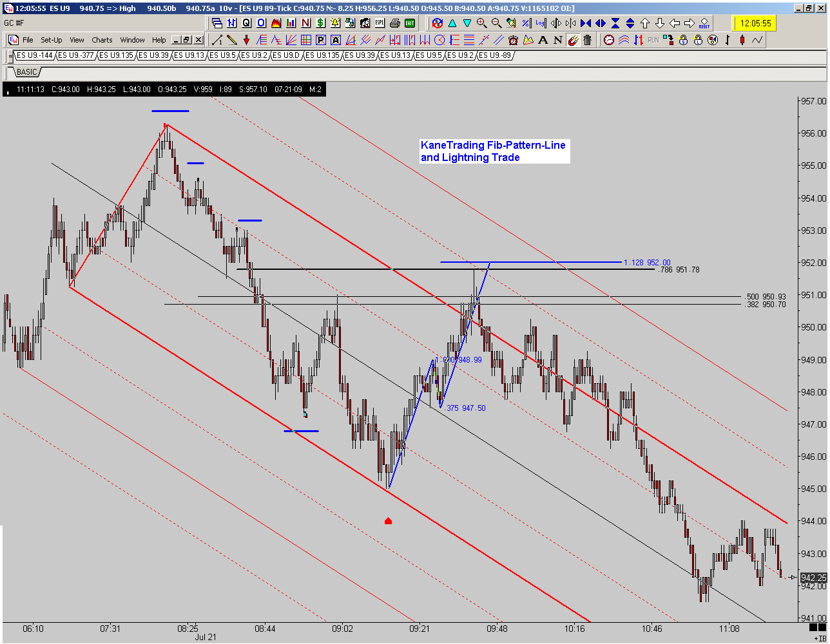
Task: Click the red clock icon
Action: tap(609, 40)
